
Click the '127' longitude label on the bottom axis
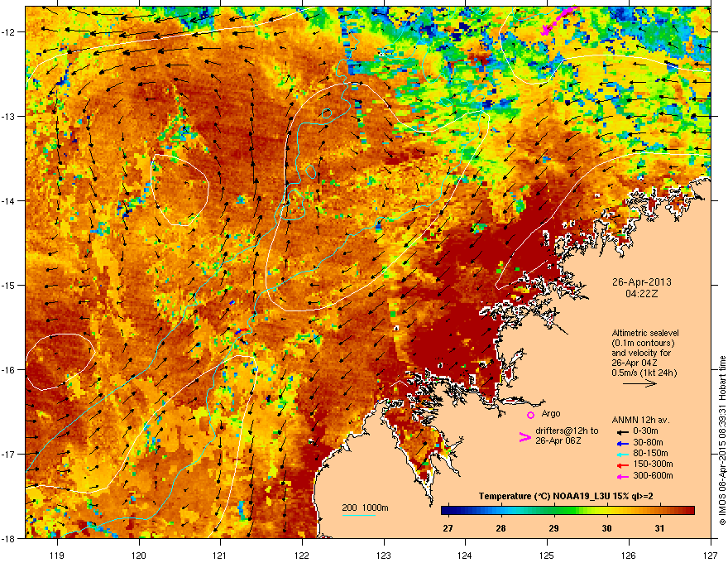pos(711,555)
